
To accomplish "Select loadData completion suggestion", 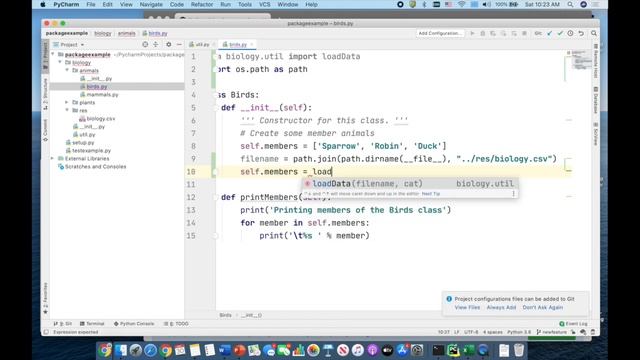I will (410, 184).
